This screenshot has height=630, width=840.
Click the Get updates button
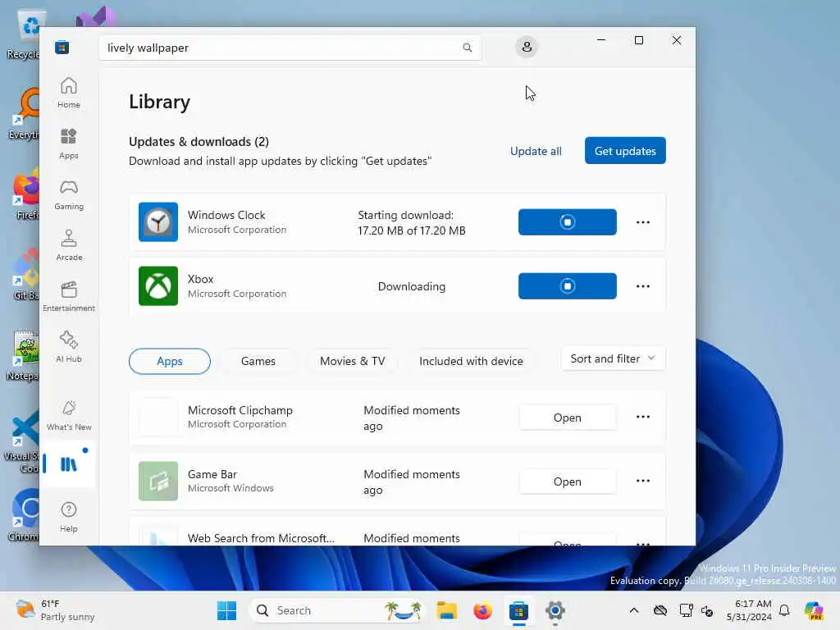(x=625, y=151)
